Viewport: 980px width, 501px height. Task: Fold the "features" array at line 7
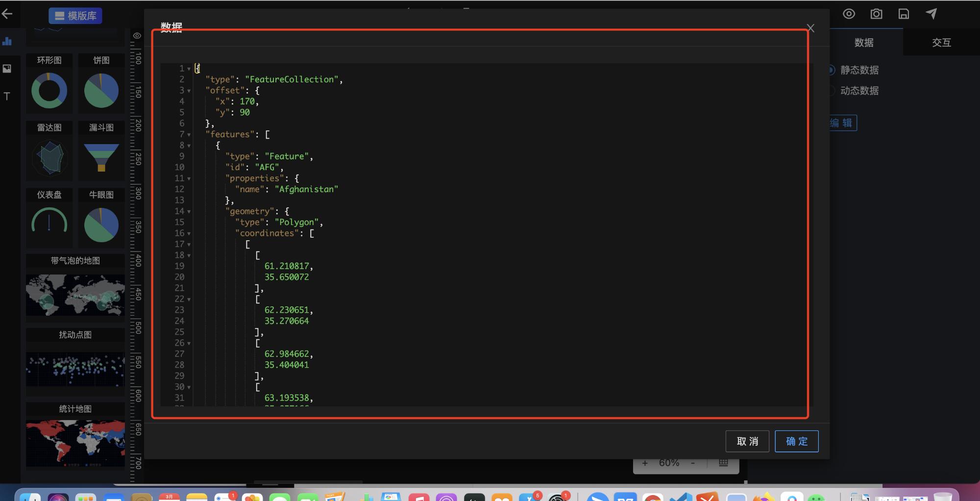[x=189, y=135]
